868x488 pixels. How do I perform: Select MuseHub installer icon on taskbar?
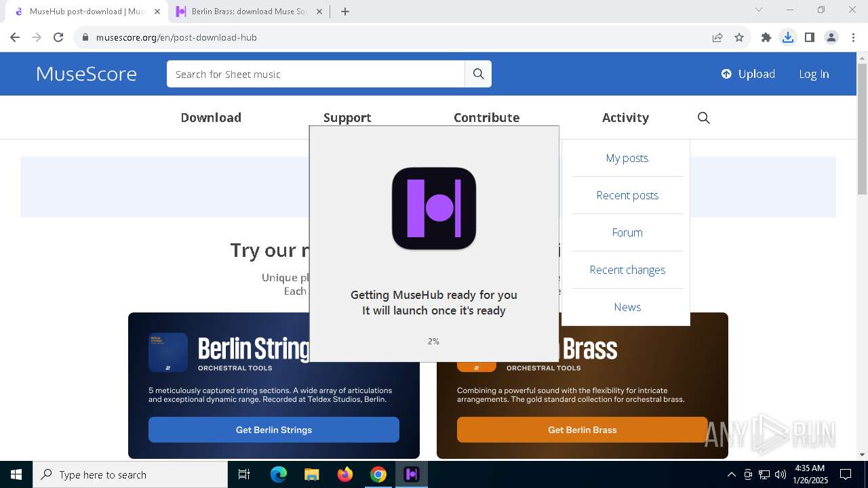pos(411,474)
